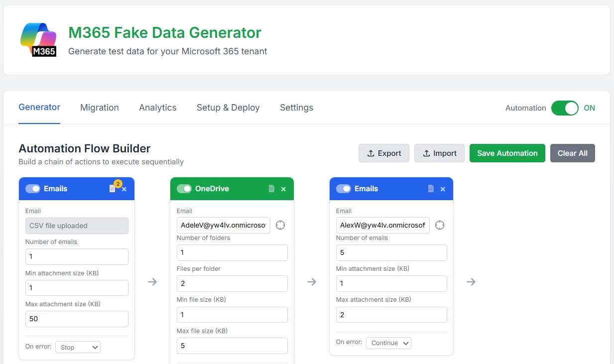
Task: Click the M365 app logo
Action: coord(38,40)
